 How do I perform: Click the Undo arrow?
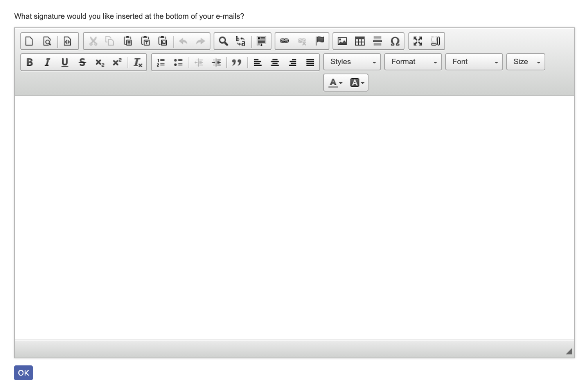coord(183,41)
